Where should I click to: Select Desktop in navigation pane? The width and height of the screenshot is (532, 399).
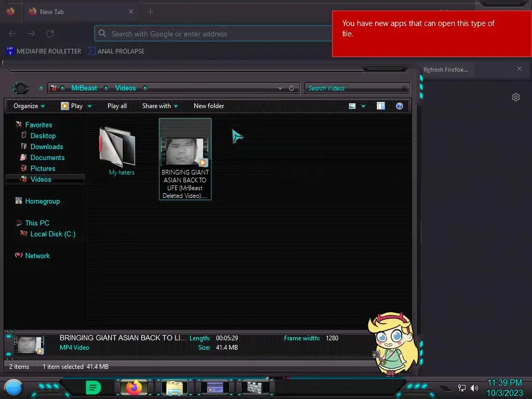pyautogui.click(x=43, y=136)
